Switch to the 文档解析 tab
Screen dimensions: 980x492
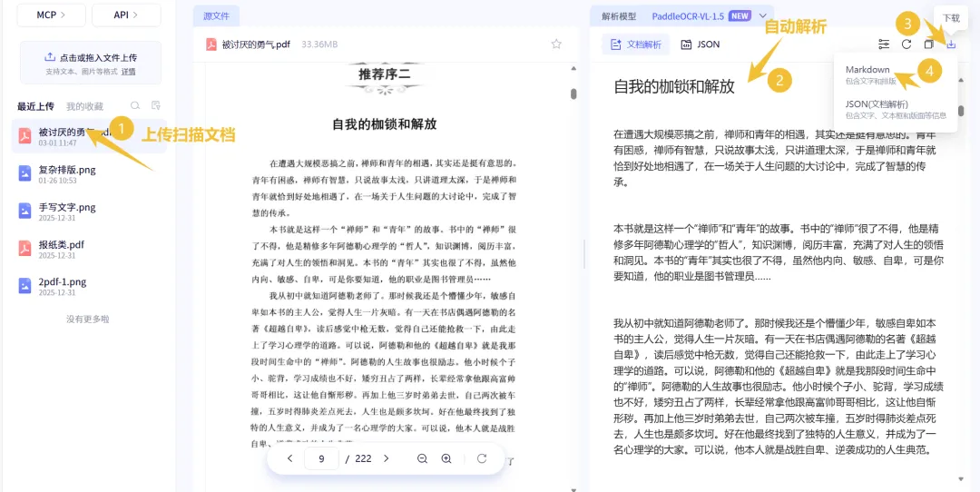coord(635,44)
